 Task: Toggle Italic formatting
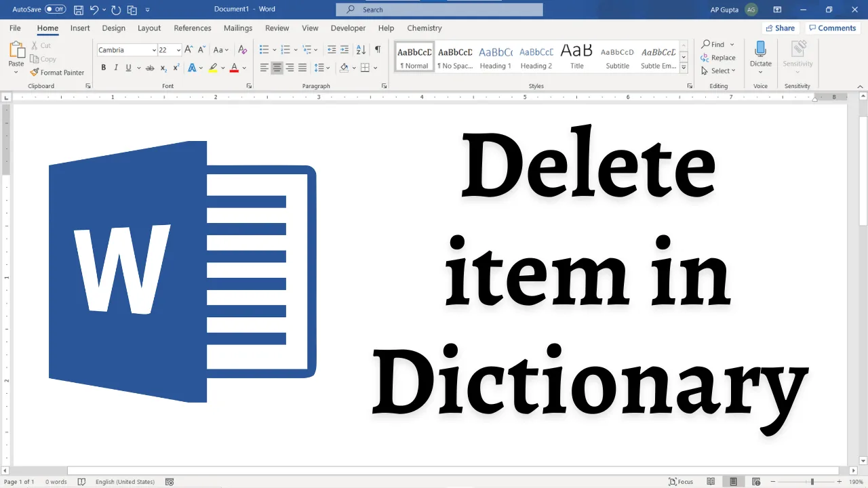click(x=116, y=67)
